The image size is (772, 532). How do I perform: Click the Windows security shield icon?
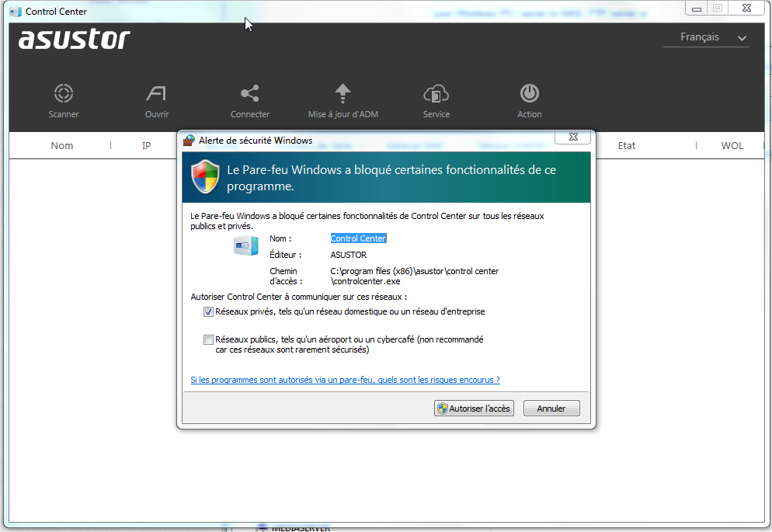[x=205, y=176]
